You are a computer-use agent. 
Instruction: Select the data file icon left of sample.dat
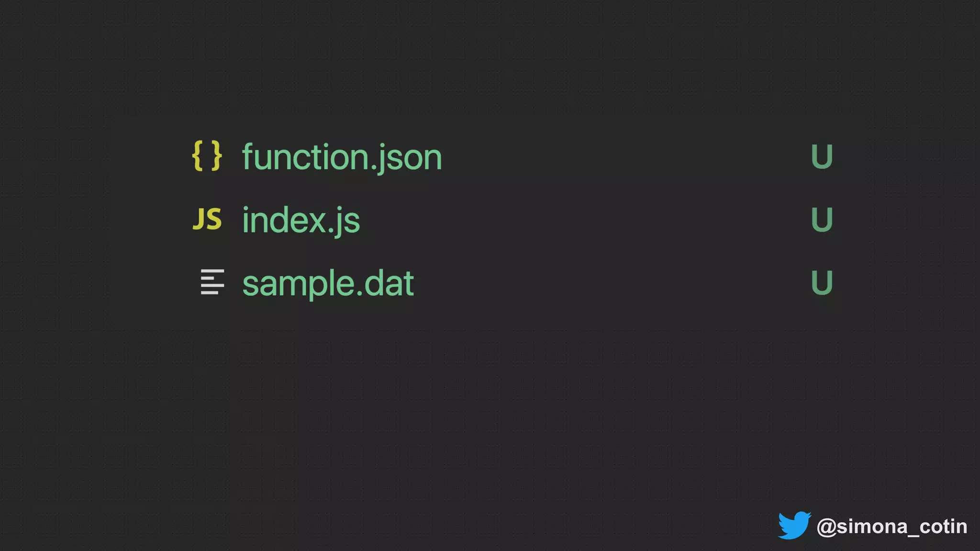(x=212, y=282)
